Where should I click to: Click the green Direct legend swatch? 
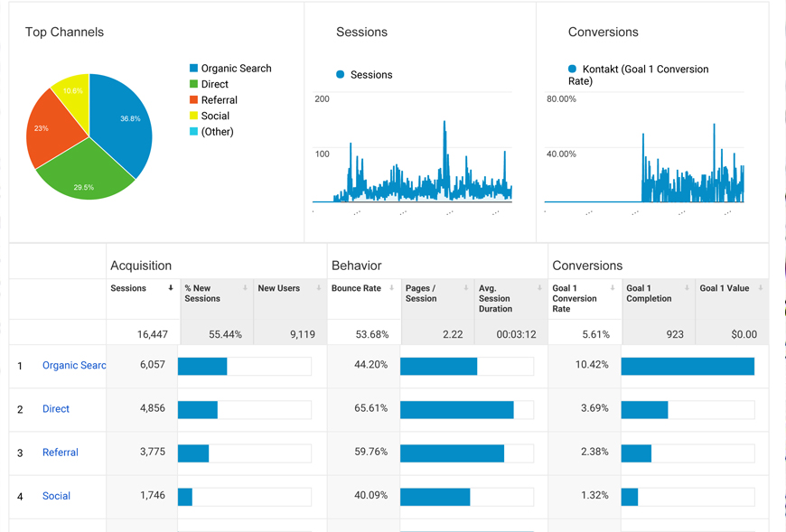coord(193,84)
